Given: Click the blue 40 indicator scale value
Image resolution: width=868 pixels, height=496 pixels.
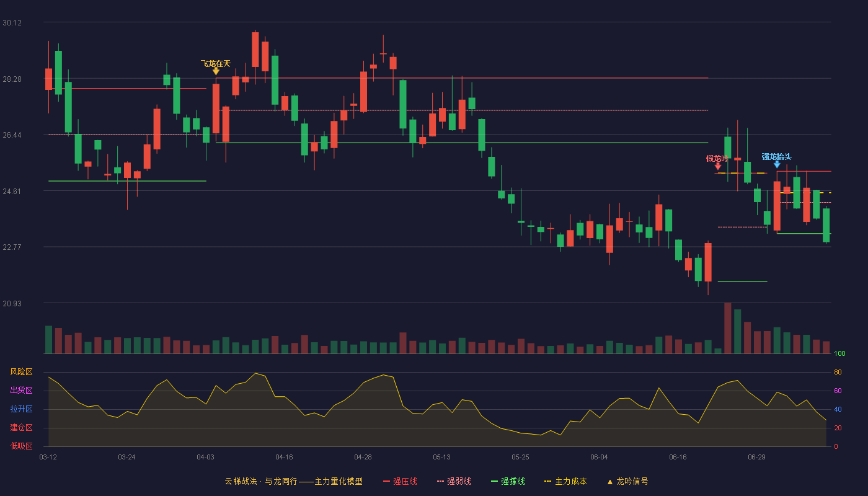Looking at the screenshot, I should point(838,409).
